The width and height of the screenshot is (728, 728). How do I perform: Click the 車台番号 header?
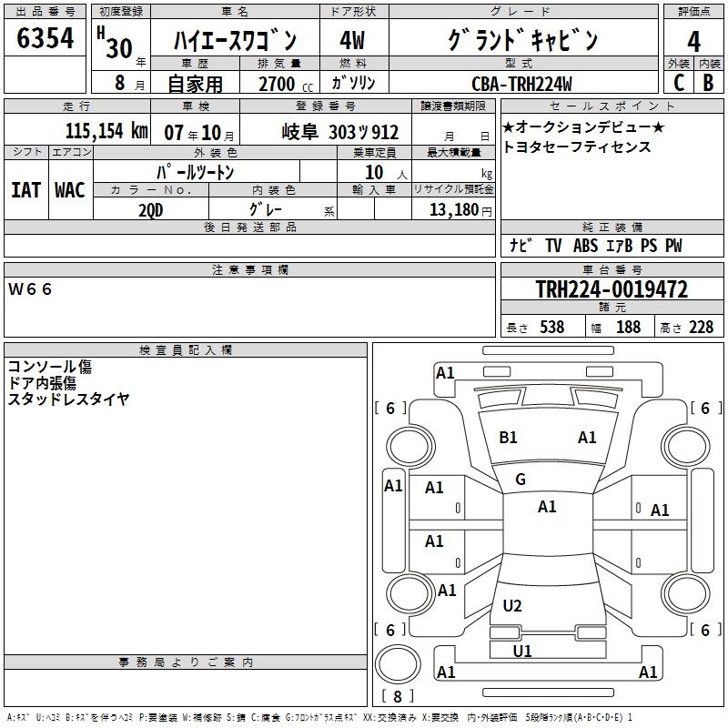612,269
